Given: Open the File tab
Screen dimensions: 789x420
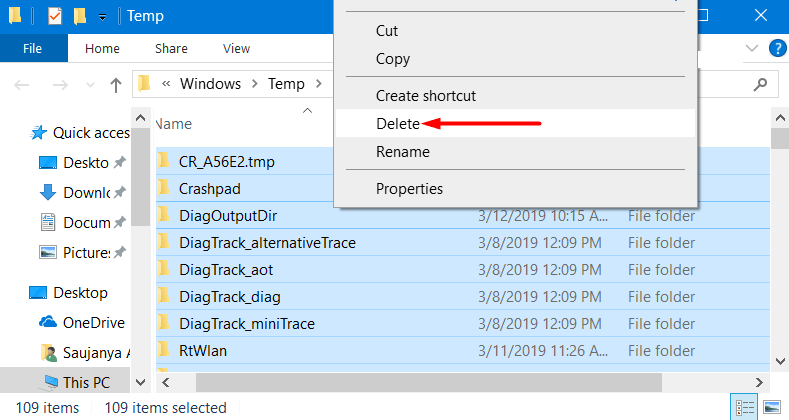Looking at the screenshot, I should coord(32,48).
